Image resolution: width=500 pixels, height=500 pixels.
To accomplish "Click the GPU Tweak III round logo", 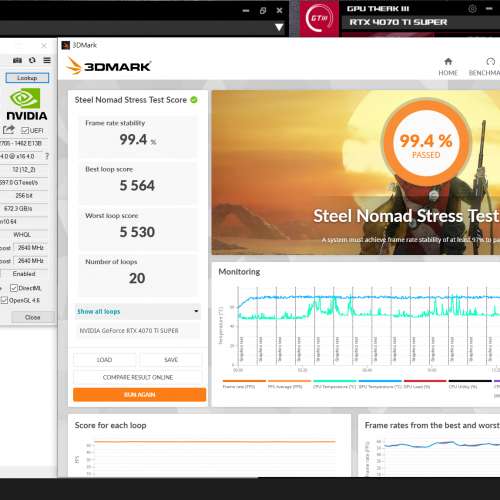I will (x=319, y=18).
